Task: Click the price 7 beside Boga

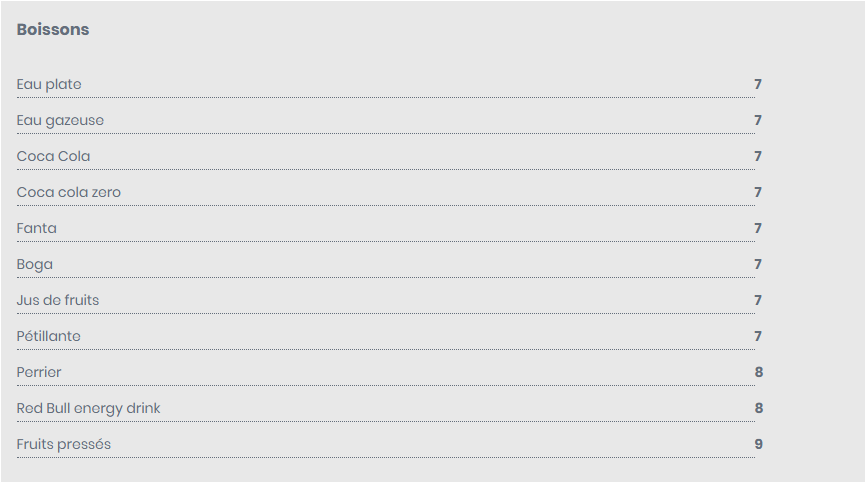Action: (x=758, y=264)
